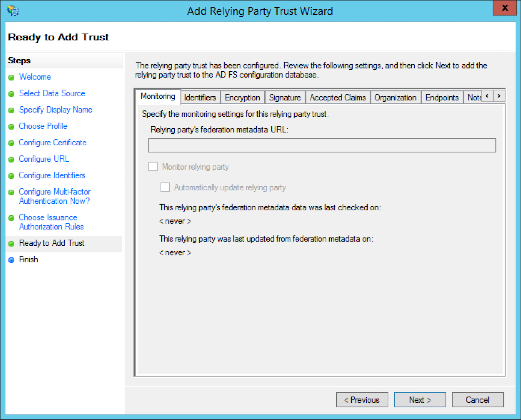Click the left tab scroll arrow
The width and height of the screenshot is (521, 420).
tap(487, 96)
